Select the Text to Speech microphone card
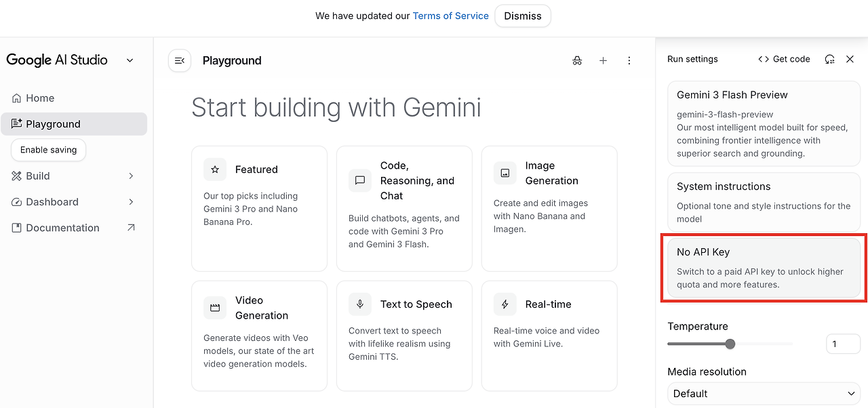The height and width of the screenshot is (408, 868). pyautogui.click(x=404, y=336)
